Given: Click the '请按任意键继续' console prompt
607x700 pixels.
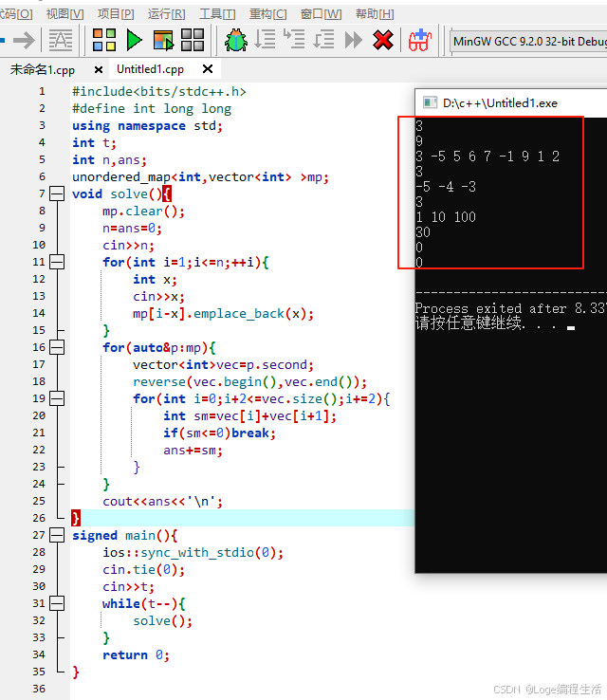Looking at the screenshot, I should pyautogui.click(x=469, y=322).
